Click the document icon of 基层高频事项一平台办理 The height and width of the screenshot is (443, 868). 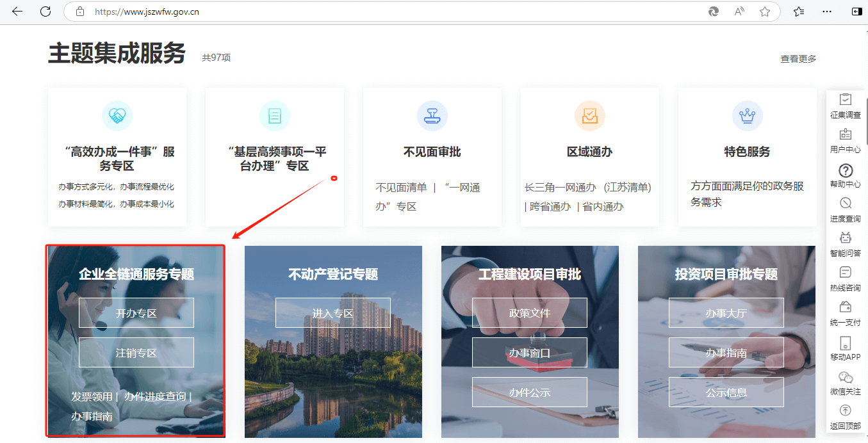coord(275,116)
